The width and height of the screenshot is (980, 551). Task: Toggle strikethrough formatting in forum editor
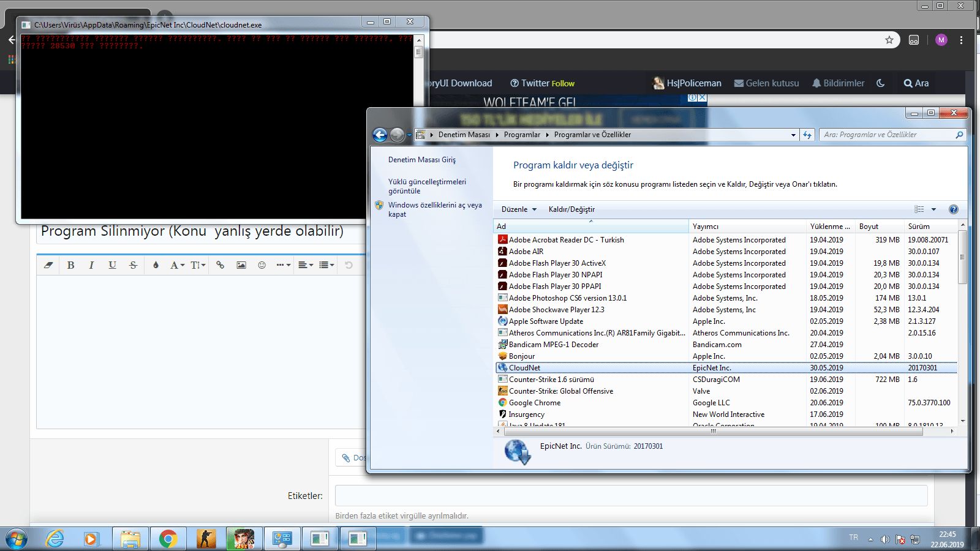click(133, 265)
